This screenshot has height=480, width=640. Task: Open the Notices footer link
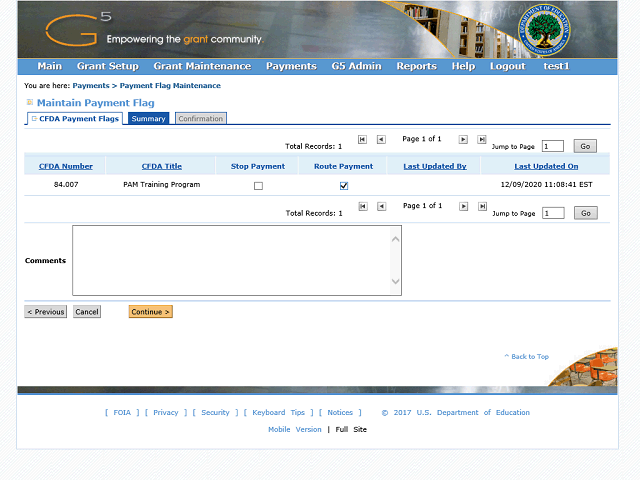coord(340,413)
